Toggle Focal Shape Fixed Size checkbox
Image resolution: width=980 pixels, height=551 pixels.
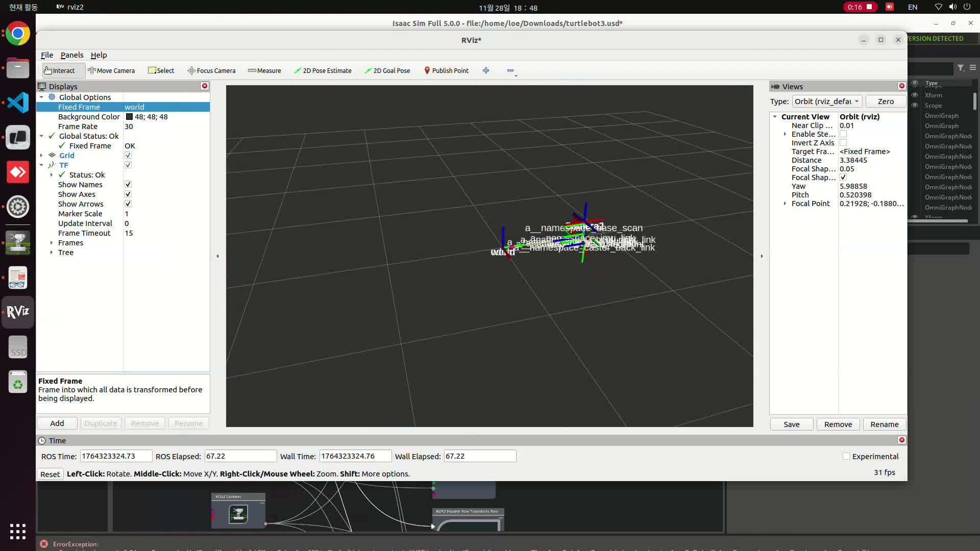(x=843, y=178)
